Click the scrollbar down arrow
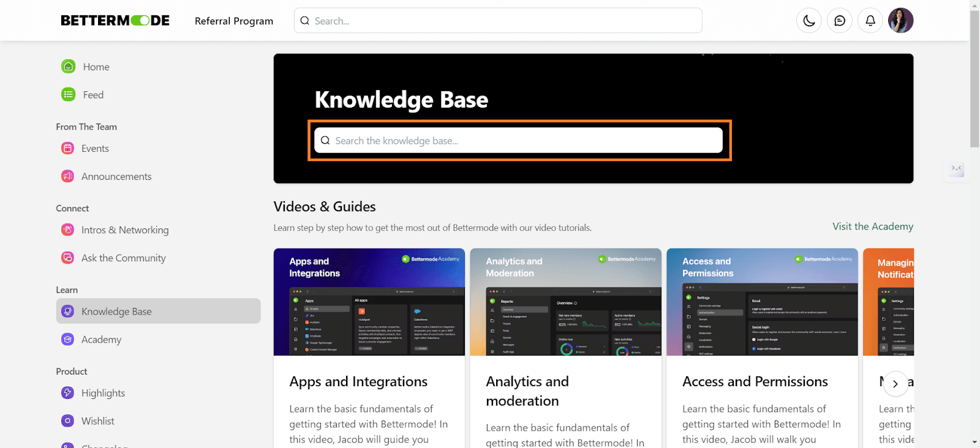980x448 pixels. click(974, 442)
